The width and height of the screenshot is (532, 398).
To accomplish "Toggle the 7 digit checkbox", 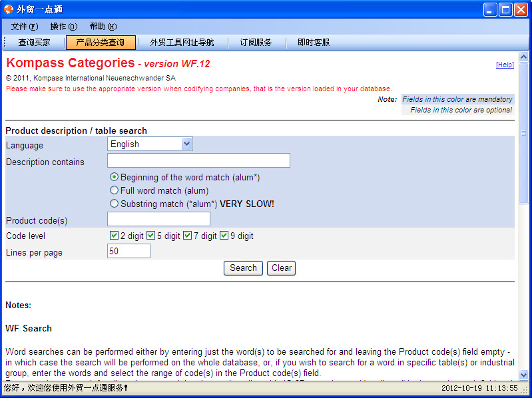I will (187, 236).
